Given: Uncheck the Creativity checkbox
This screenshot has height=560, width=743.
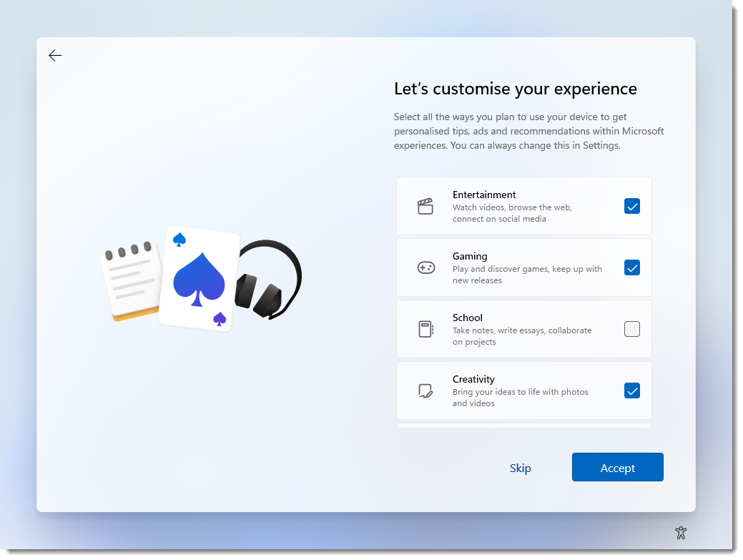Looking at the screenshot, I should point(632,390).
